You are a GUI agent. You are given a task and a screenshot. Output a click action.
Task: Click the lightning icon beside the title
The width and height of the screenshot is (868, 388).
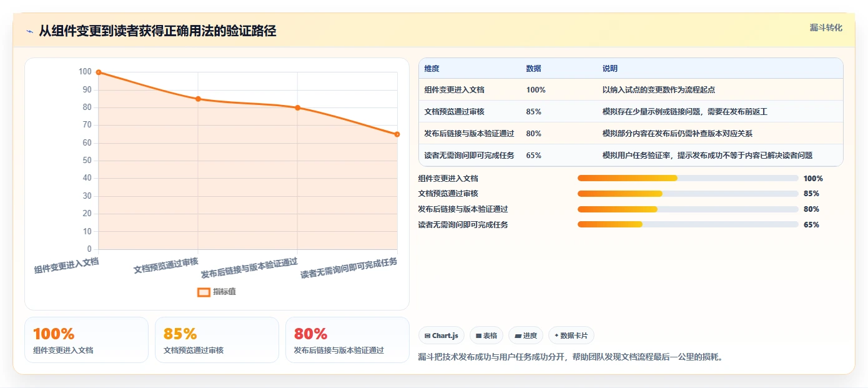(x=29, y=31)
